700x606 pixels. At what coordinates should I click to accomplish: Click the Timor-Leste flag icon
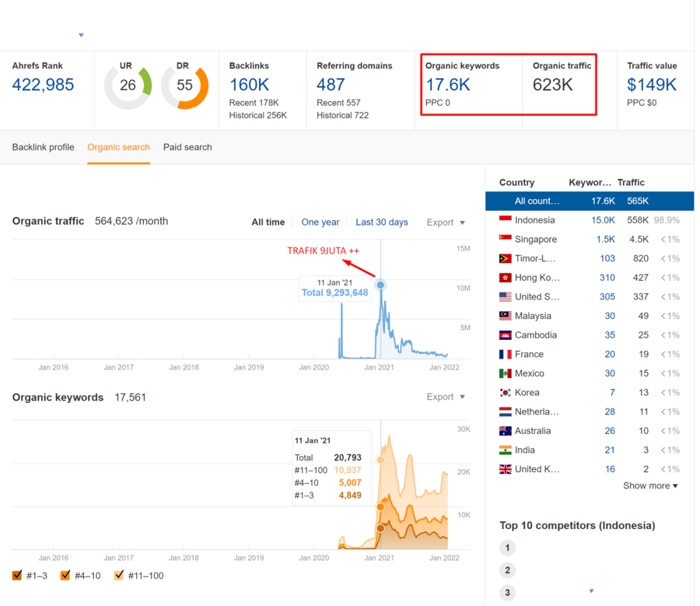tap(505, 258)
